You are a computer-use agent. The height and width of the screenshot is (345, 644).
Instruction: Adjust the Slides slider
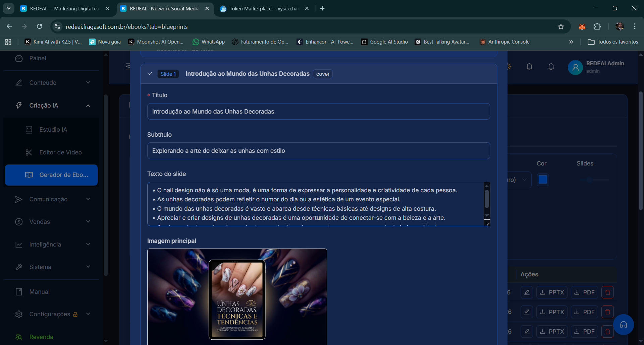pos(594,180)
